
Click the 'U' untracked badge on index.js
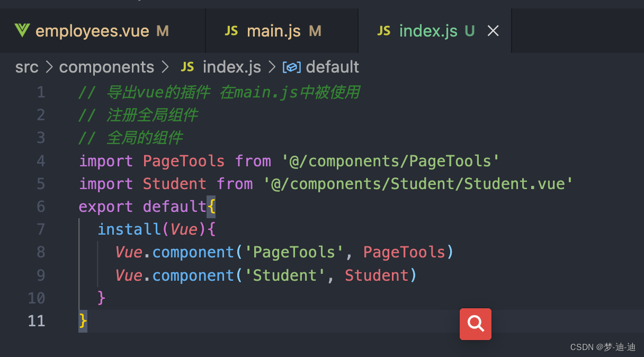(469, 31)
